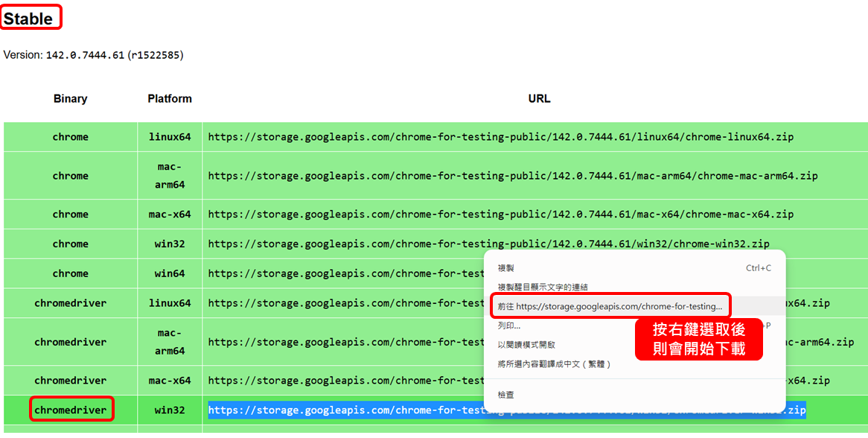Click the version number 142.0.7444.61

85,55
